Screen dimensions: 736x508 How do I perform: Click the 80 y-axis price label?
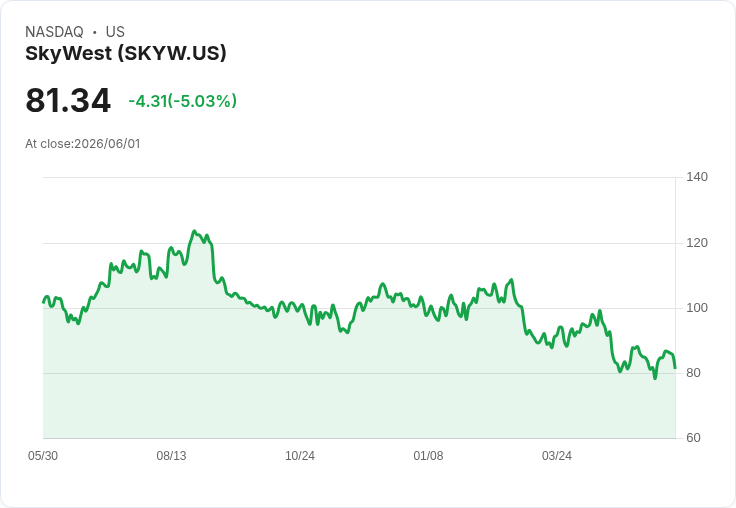(693, 373)
